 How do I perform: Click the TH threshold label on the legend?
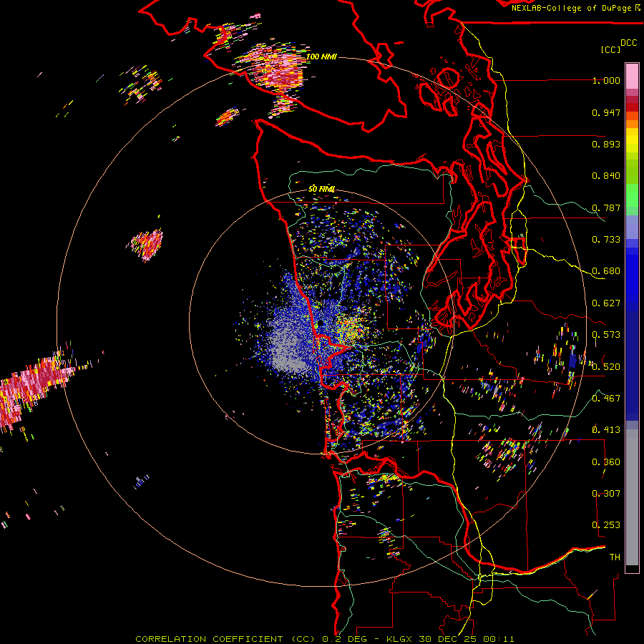tap(615, 557)
